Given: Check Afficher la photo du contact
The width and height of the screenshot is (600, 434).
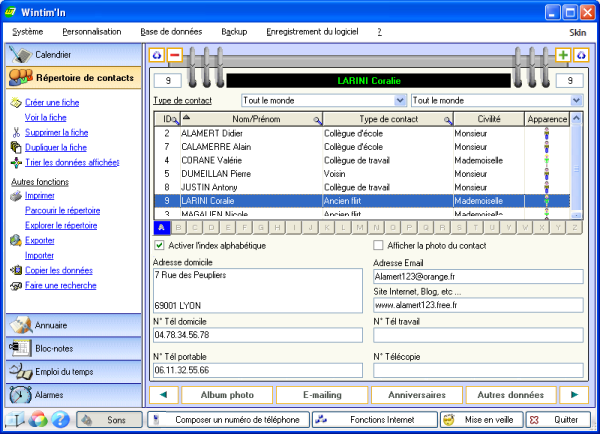Looking at the screenshot, I should point(378,245).
